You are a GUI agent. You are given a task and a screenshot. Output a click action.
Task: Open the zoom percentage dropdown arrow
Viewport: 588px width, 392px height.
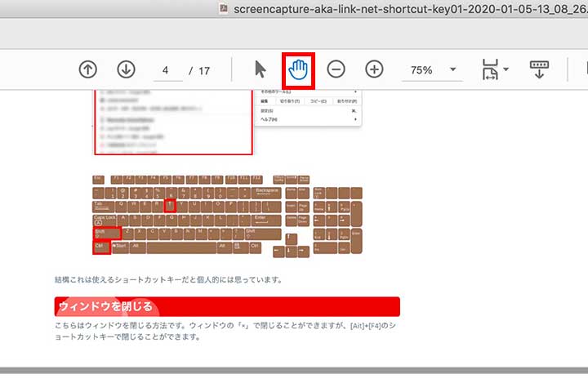click(453, 69)
